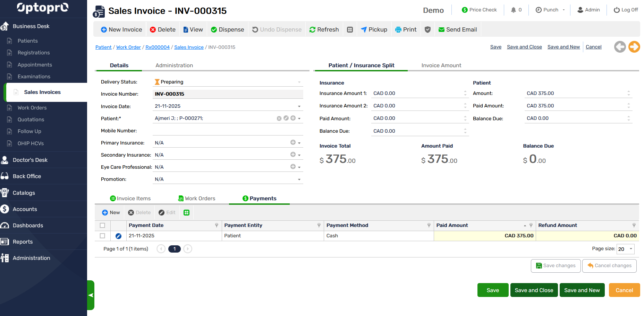Open the Delivery Status dropdown
The height and width of the screenshot is (316, 644).
coord(299,82)
